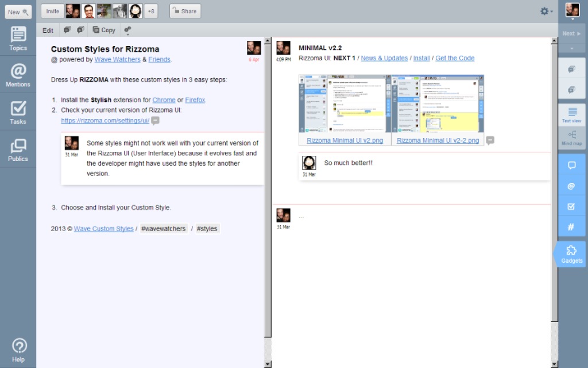Click the #styles tag
The image size is (588, 368).
tap(207, 229)
